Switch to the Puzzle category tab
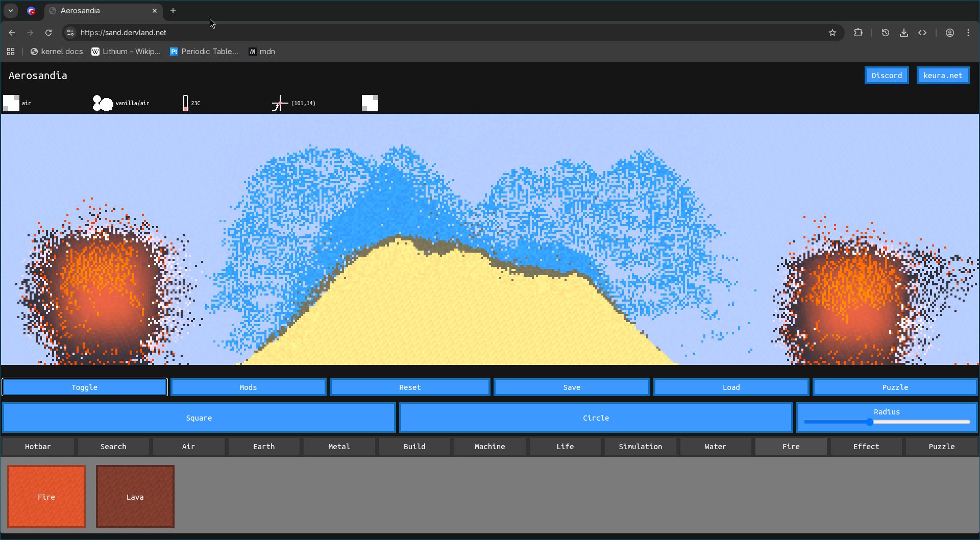This screenshot has width=980, height=540. [x=941, y=447]
